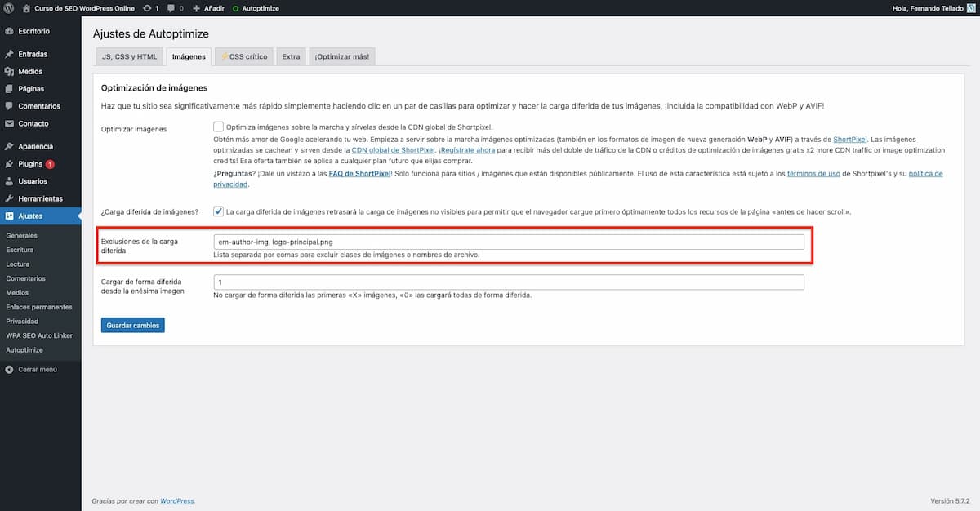The height and width of the screenshot is (511, 980).
Task: Click the Herramientas wrench icon
Action: (9, 198)
